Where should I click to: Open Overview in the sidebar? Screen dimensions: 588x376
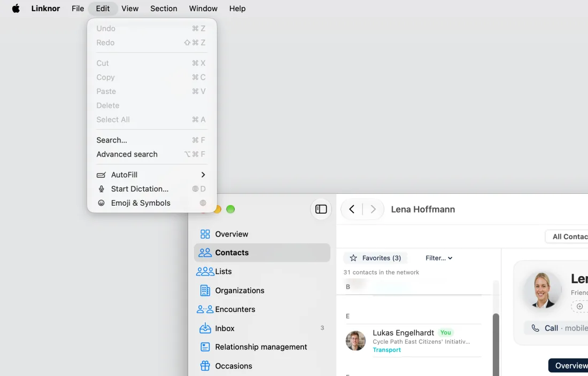[262, 234]
